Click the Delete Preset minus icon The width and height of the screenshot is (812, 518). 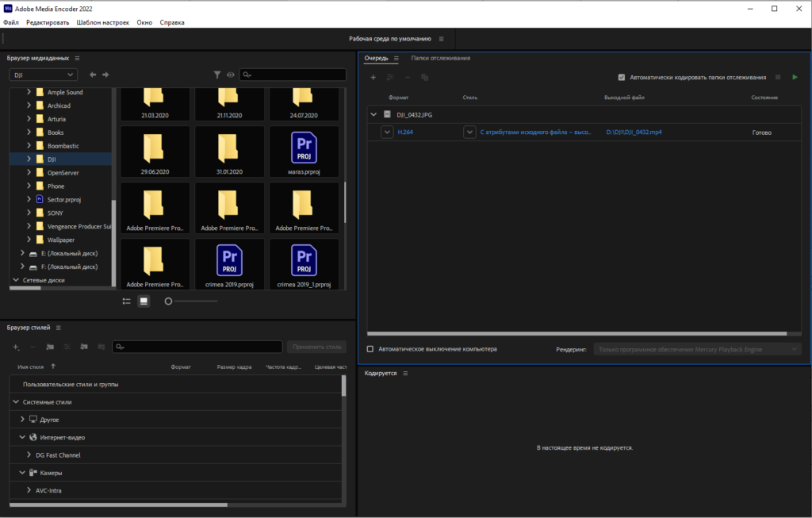(33, 347)
